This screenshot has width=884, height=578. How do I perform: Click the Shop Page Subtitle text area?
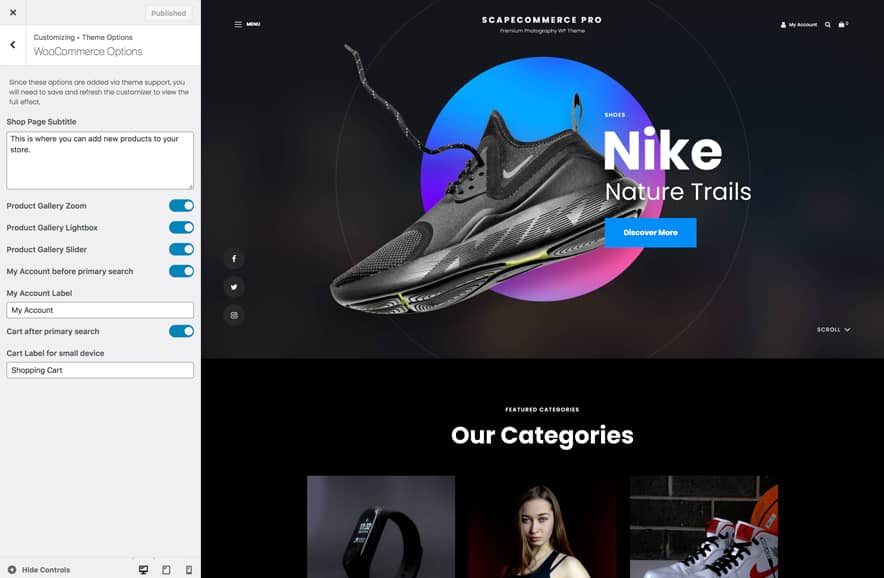100,160
